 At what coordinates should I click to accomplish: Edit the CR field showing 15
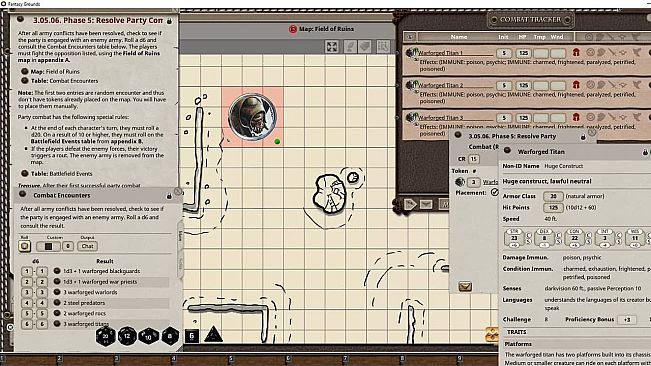(473, 159)
